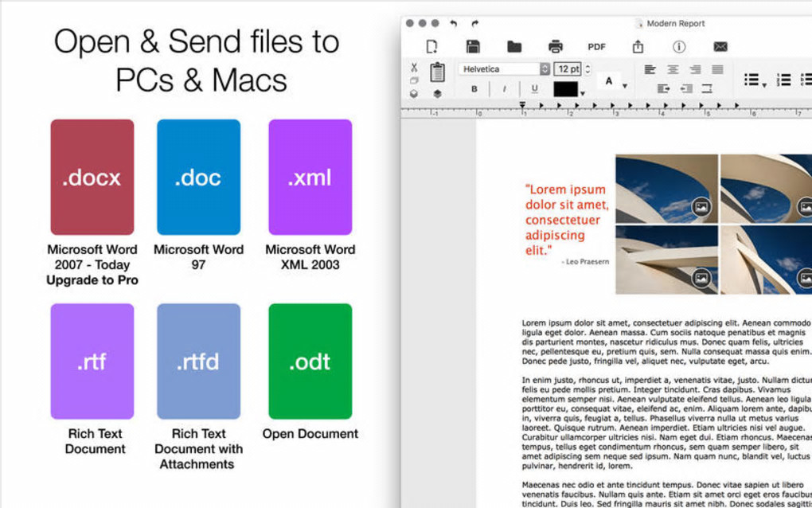812x508 pixels.
Task: Click the blue .doc file type card
Action: (198, 177)
